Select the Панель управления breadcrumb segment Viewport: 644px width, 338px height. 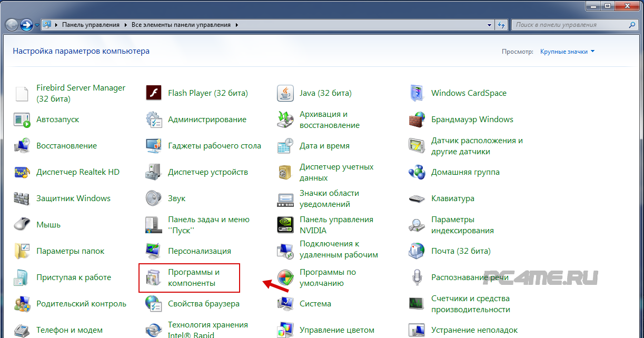click(91, 25)
